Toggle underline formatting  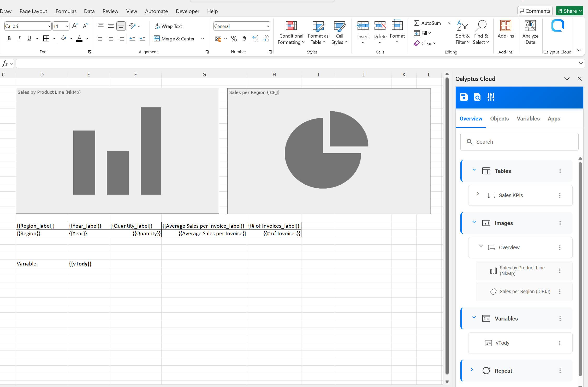(x=29, y=38)
